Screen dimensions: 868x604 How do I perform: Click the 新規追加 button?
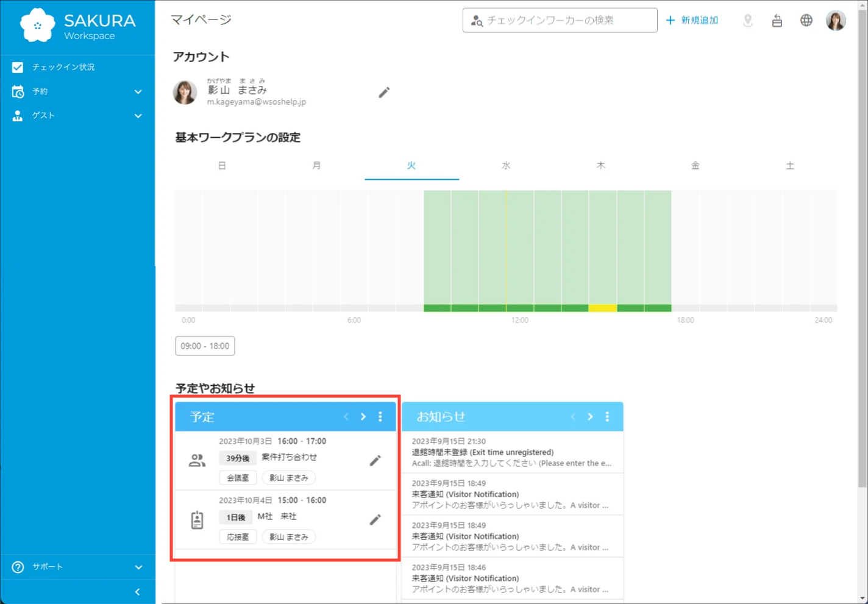click(x=692, y=21)
